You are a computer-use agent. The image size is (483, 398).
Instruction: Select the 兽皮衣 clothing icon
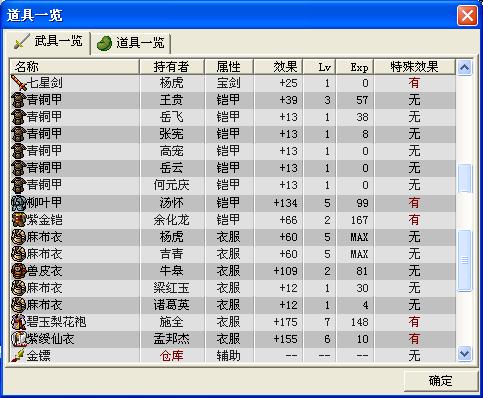click(19, 271)
